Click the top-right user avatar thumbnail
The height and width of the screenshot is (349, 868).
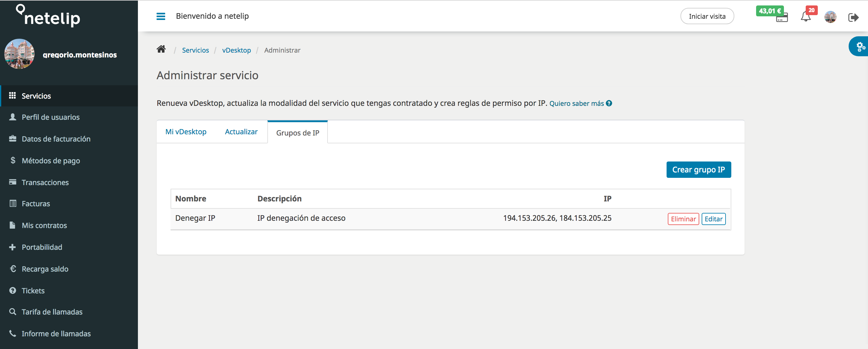pos(830,17)
